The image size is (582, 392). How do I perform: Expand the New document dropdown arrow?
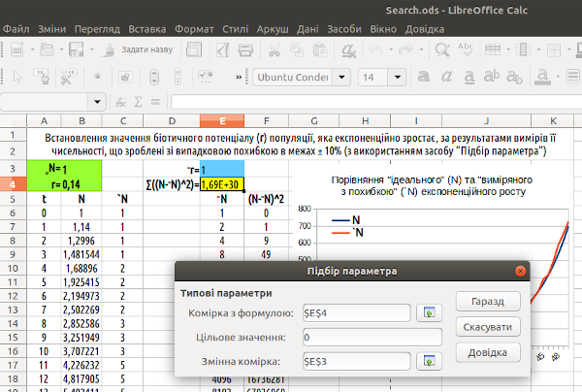[x=32, y=49]
